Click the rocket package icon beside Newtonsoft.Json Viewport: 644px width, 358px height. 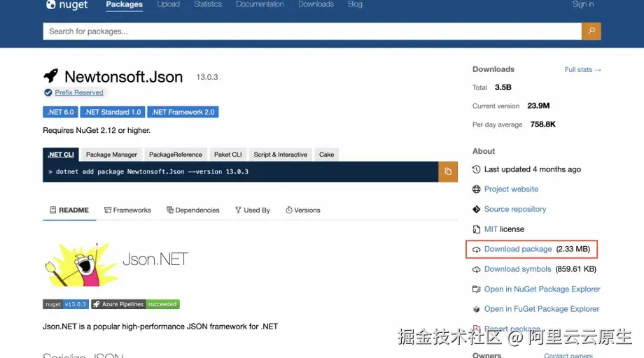coord(51,76)
